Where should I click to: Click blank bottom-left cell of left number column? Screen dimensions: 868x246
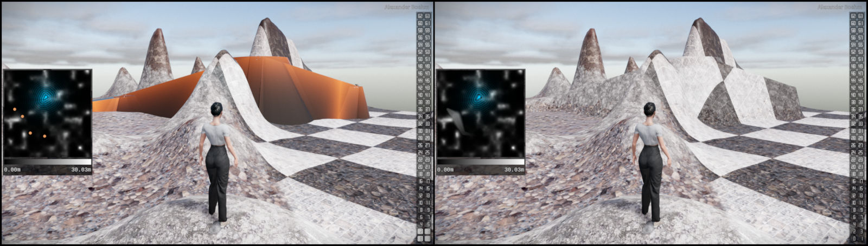click(420, 238)
